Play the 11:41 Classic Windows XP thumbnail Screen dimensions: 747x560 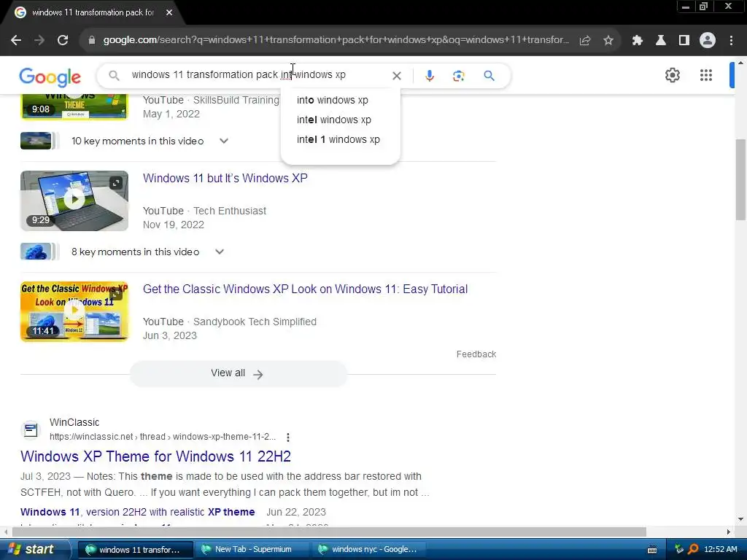[74, 312]
